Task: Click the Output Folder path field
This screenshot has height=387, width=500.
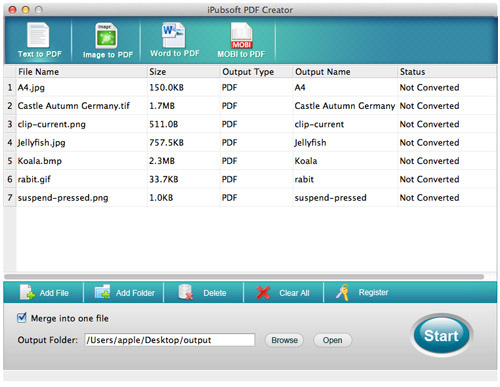Action: click(x=170, y=340)
